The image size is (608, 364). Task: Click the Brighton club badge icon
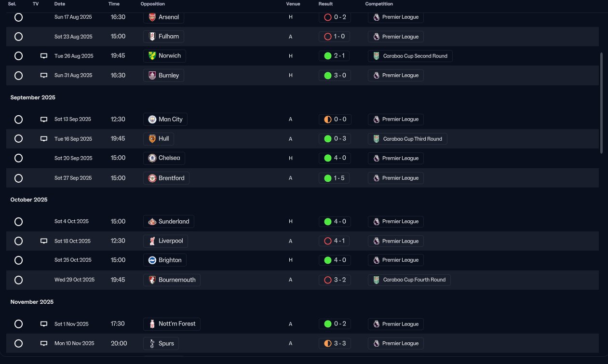(x=152, y=260)
